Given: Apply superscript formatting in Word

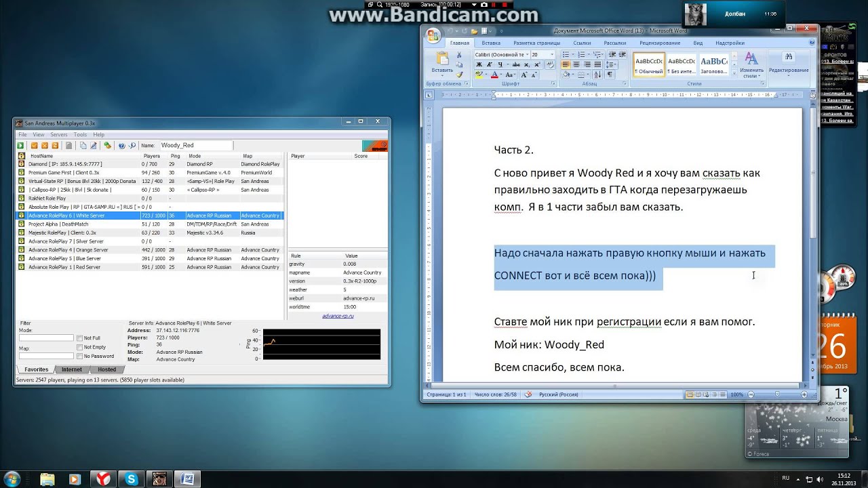Looking at the screenshot, I should 537,64.
